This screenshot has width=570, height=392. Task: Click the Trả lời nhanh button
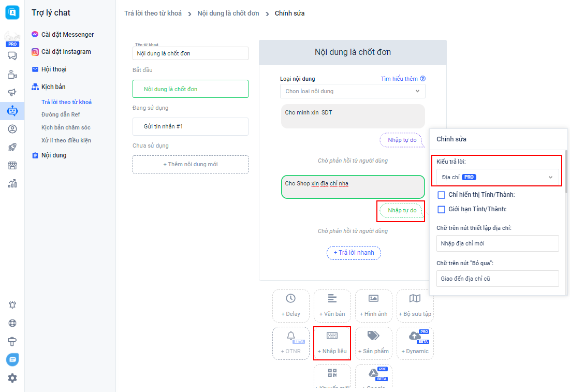tap(354, 253)
